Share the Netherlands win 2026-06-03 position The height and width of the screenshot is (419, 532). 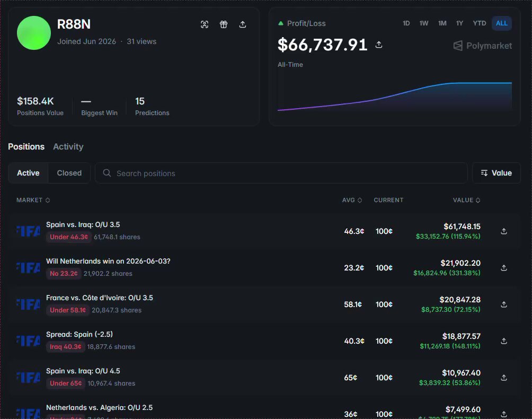click(504, 268)
